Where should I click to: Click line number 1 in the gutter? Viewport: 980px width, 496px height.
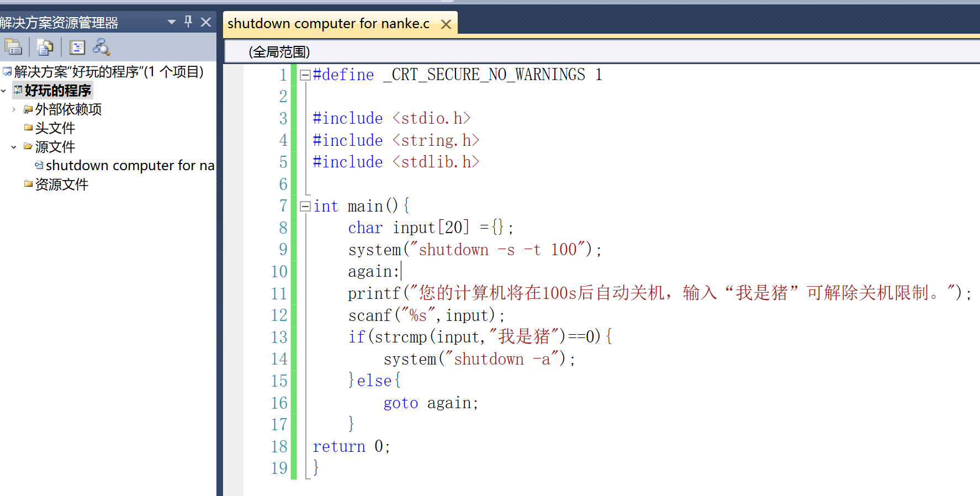click(x=283, y=75)
